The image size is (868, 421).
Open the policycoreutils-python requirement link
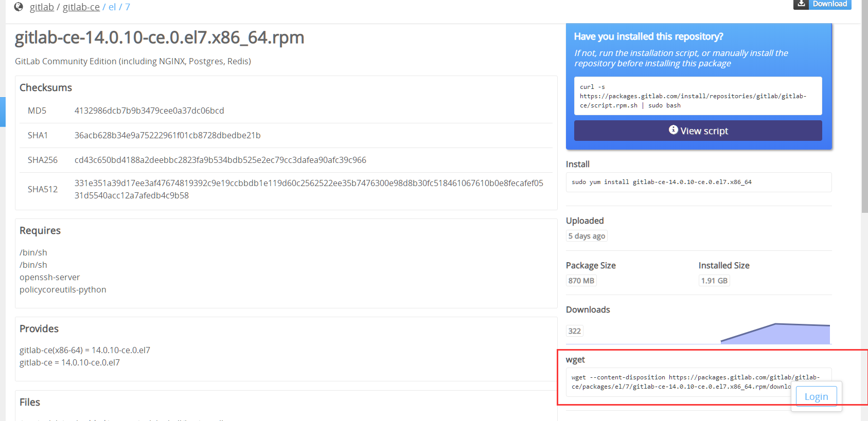click(63, 289)
